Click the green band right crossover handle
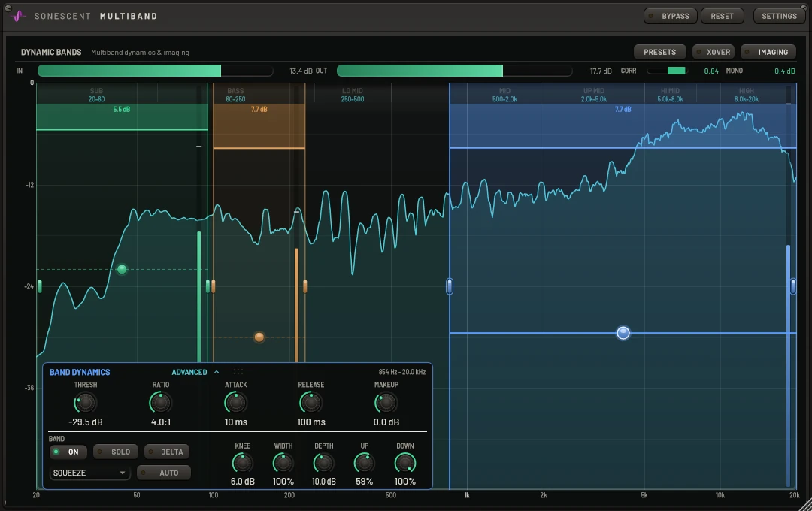 208,286
